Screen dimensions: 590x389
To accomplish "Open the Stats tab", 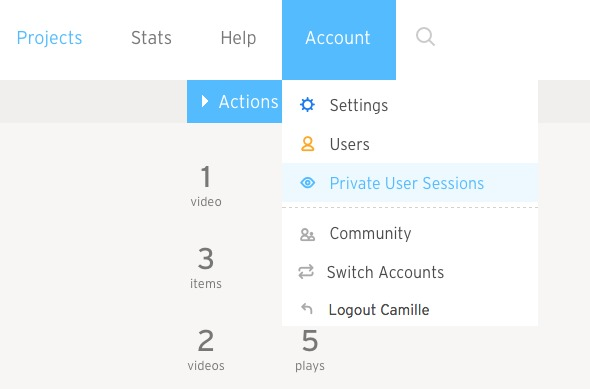I will 151,38.
